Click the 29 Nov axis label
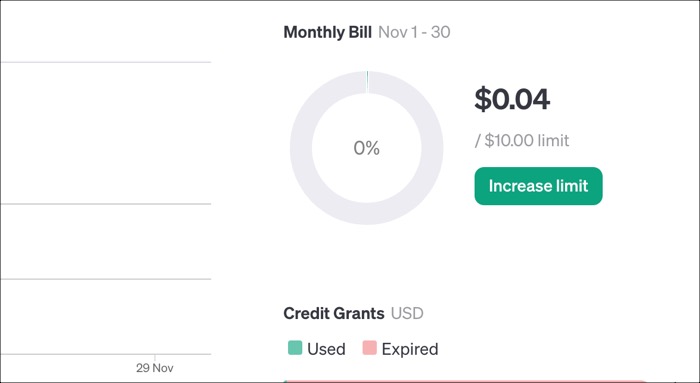The width and height of the screenshot is (700, 383). click(x=154, y=368)
